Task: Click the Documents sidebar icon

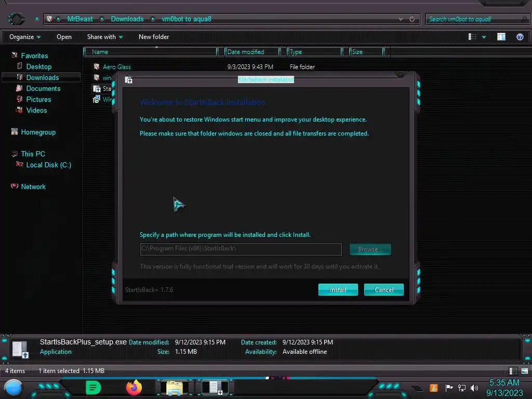Action: click(x=20, y=88)
